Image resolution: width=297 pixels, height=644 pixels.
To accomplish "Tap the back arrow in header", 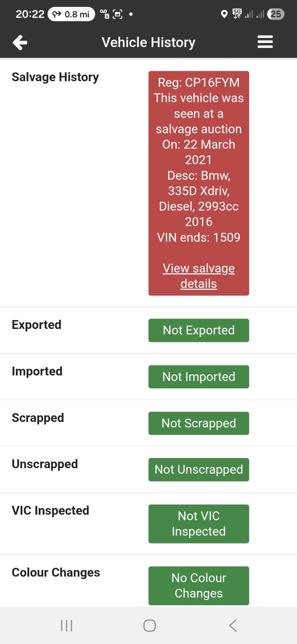I will [x=20, y=42].
